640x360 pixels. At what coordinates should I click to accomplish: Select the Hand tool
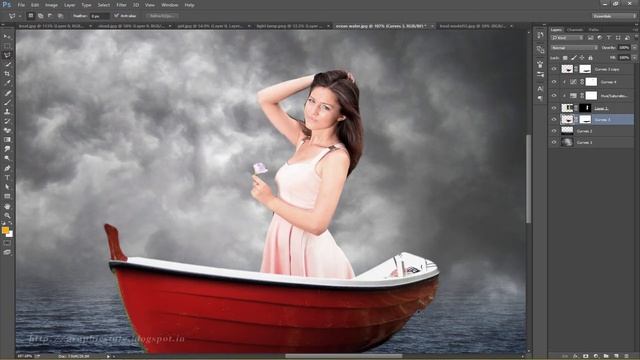coord(7,207)
